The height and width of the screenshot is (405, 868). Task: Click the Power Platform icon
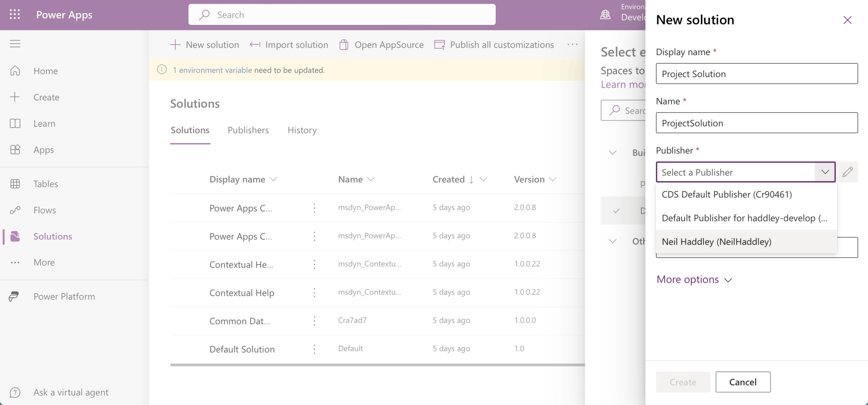click(x=14, y=297)
